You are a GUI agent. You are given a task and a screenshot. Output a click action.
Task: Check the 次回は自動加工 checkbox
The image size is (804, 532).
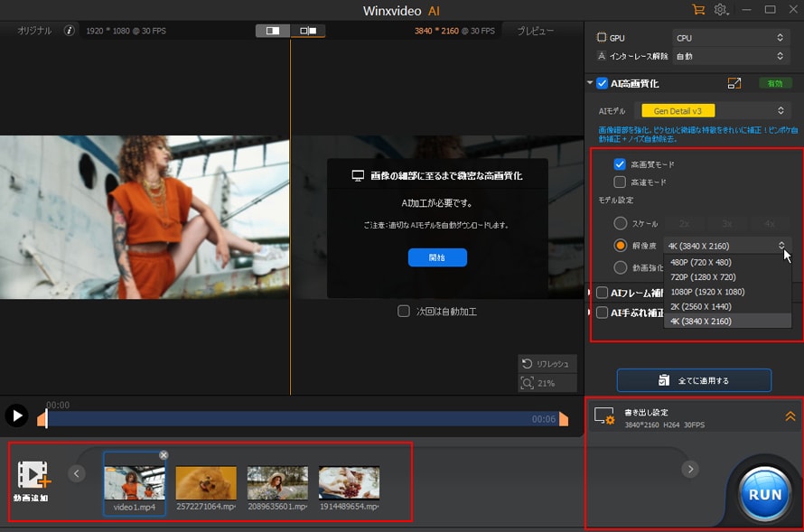coord(404,311)
